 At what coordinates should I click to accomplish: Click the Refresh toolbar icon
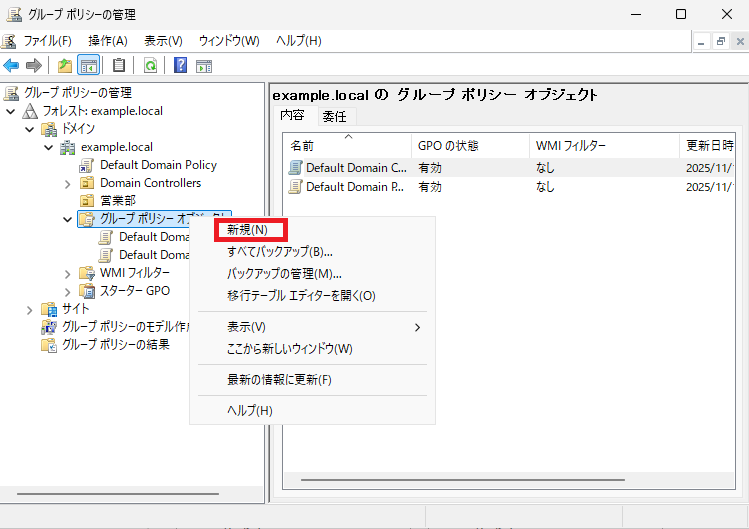pos(150,66)
